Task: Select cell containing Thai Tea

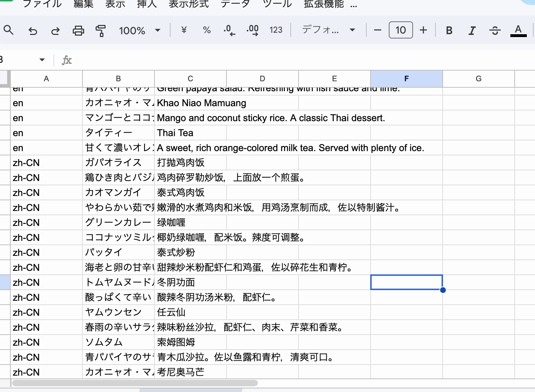Action: tap(190, 133)
